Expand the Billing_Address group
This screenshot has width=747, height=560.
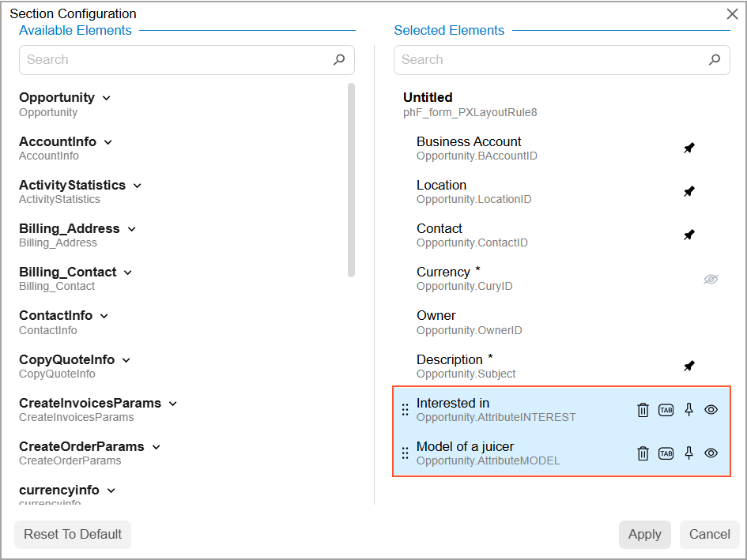[132, 229]
